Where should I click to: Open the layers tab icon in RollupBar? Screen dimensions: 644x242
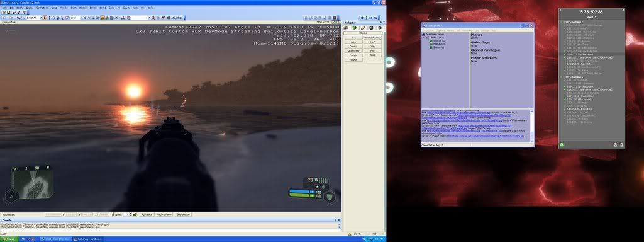(379, 28)
